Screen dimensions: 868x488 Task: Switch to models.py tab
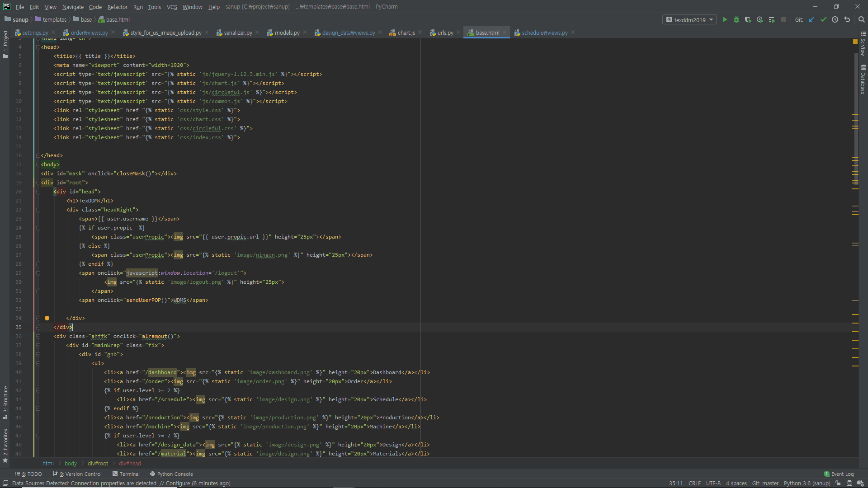287,33
